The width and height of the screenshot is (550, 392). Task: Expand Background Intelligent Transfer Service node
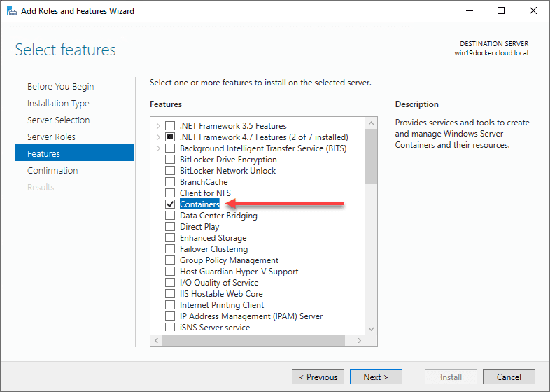tap(158, 148)
